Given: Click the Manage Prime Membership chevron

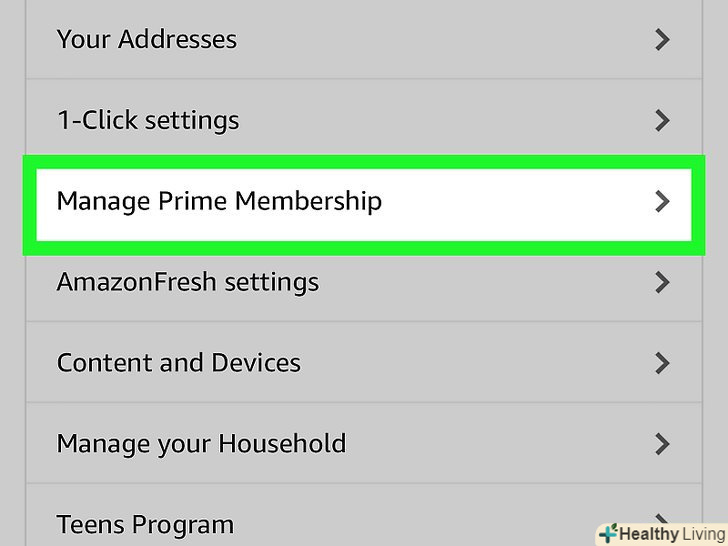Looking at the screenshot, I should click(x=661, y=201).
